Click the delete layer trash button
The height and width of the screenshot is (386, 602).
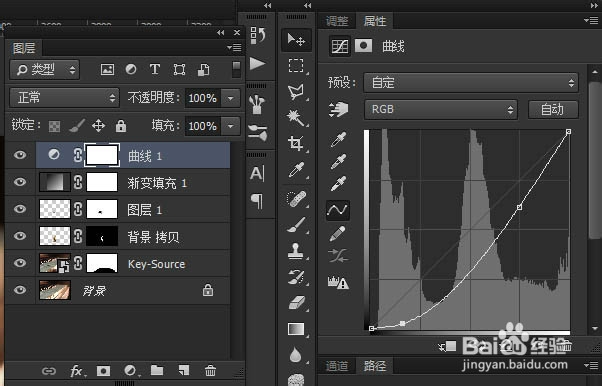tap(210, 371)
